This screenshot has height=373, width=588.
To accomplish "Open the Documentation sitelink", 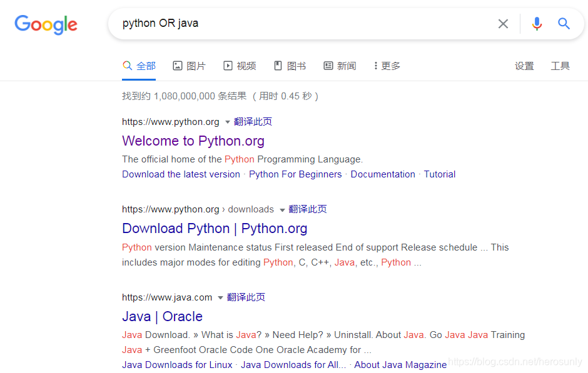I will point(383,174).
